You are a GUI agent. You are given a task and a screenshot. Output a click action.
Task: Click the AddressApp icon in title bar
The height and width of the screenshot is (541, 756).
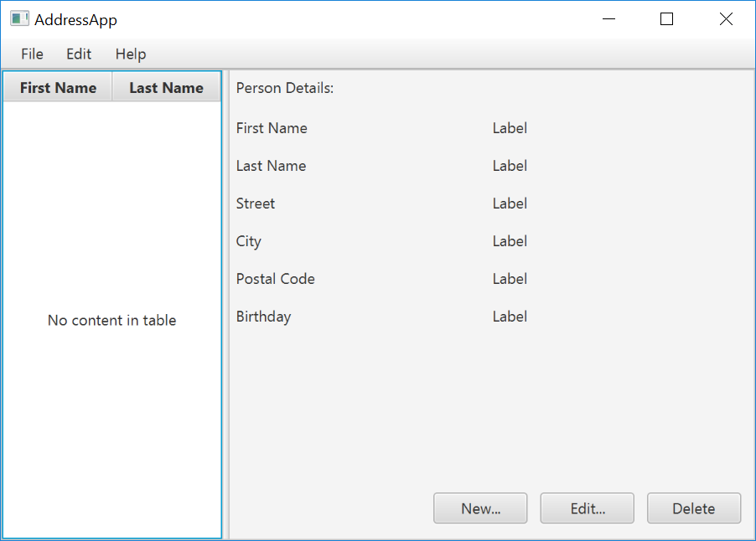(19, 19)
